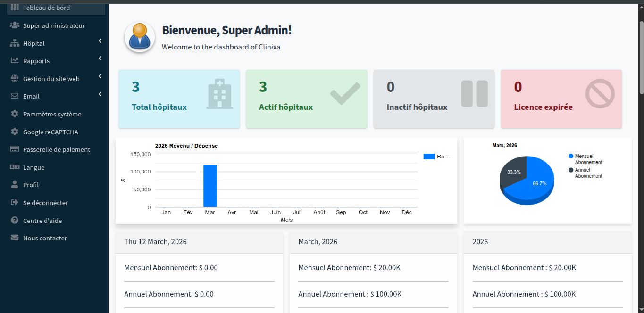Click the Langue language icon
Screen dimensions: 644x313
click(15, 167)
